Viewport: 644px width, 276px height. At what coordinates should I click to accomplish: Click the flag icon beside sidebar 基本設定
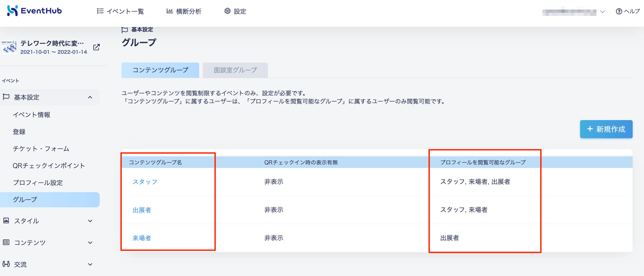(x=6, y=97)
